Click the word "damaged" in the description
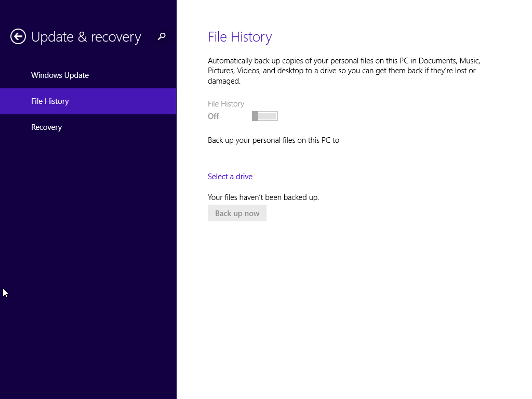Image resolution: width=532 pixels, height=399 pixels. tap(223, 81)
